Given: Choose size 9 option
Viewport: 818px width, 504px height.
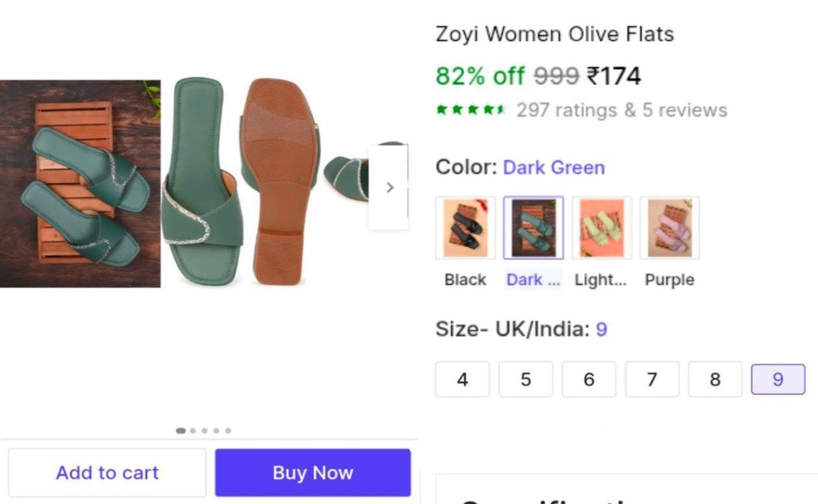Looking at the screenshot, I should 778,379.
